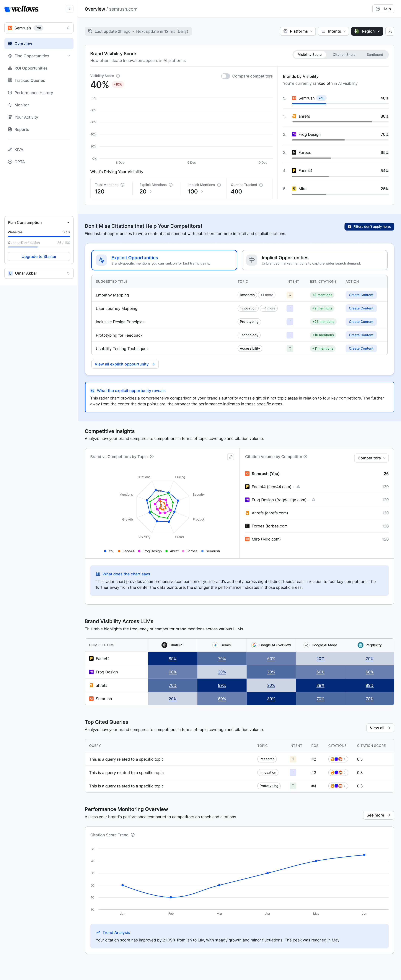Open Reports in the sidebar

coord(39,129)
